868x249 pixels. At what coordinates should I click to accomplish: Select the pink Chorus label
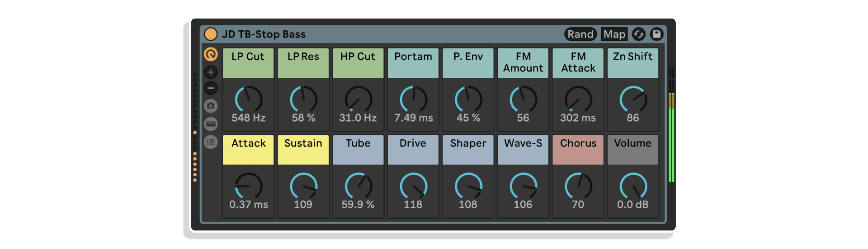point(578,150)
